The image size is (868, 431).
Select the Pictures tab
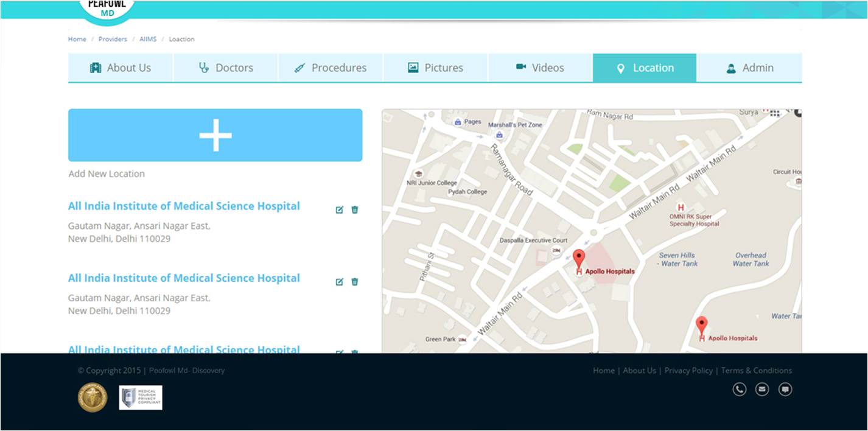click(x=435, y=68)
